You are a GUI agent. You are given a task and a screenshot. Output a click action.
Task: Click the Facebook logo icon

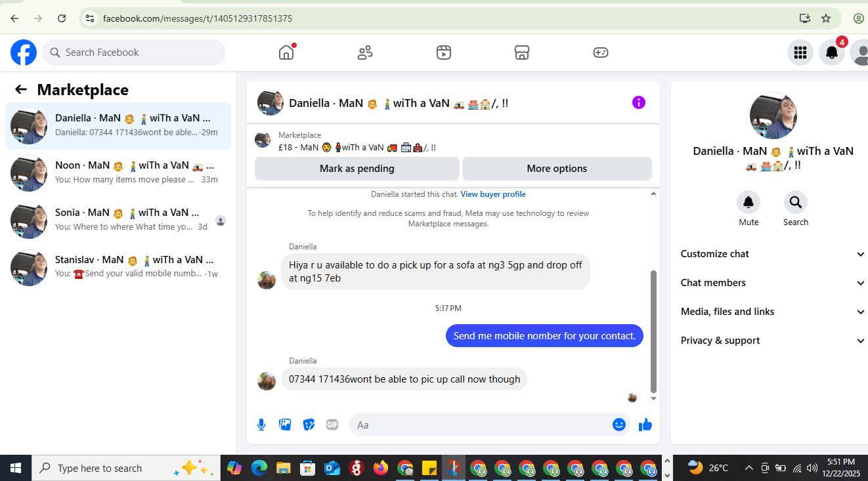(24, 52)
